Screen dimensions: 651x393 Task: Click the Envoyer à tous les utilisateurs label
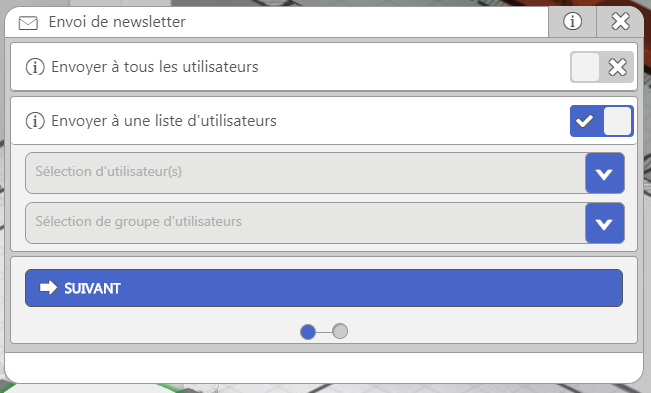154,67
